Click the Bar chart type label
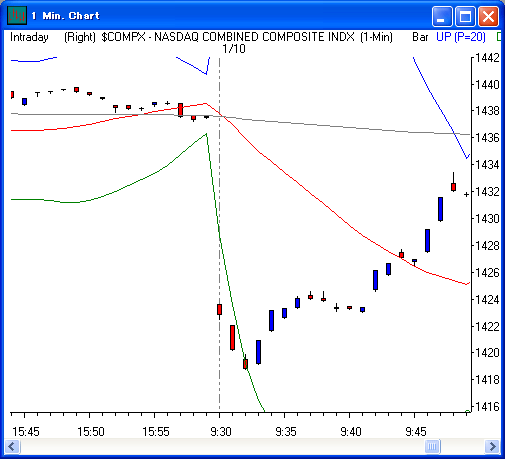Image resolution: width=505 pixels, height=459 pixels. click(x=420, y=37)
